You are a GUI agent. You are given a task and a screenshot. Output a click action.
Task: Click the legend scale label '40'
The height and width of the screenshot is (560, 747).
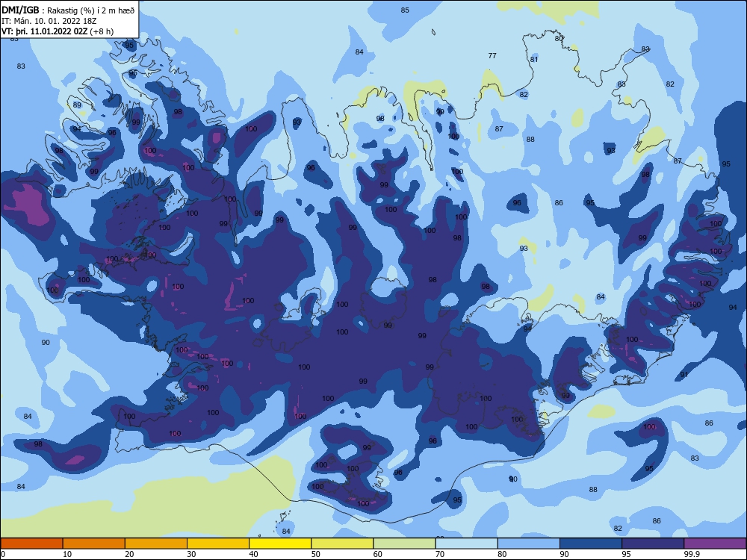click(x=253, y=554)
